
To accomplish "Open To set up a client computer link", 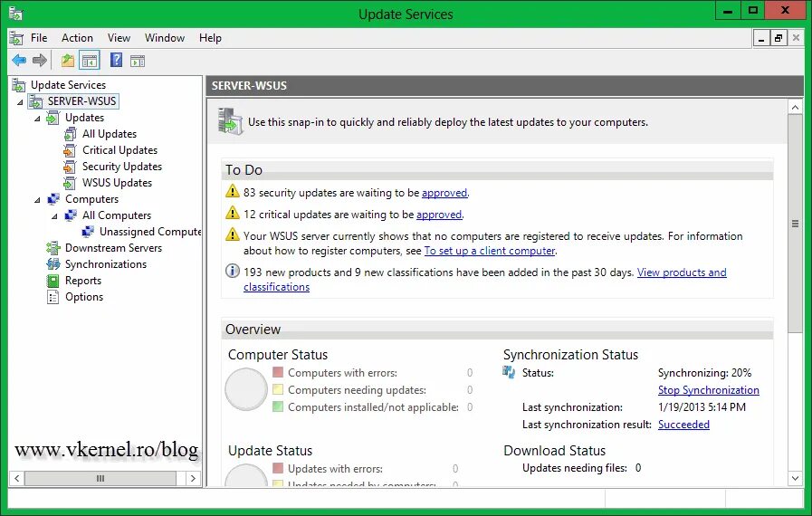I will [490, 251].
